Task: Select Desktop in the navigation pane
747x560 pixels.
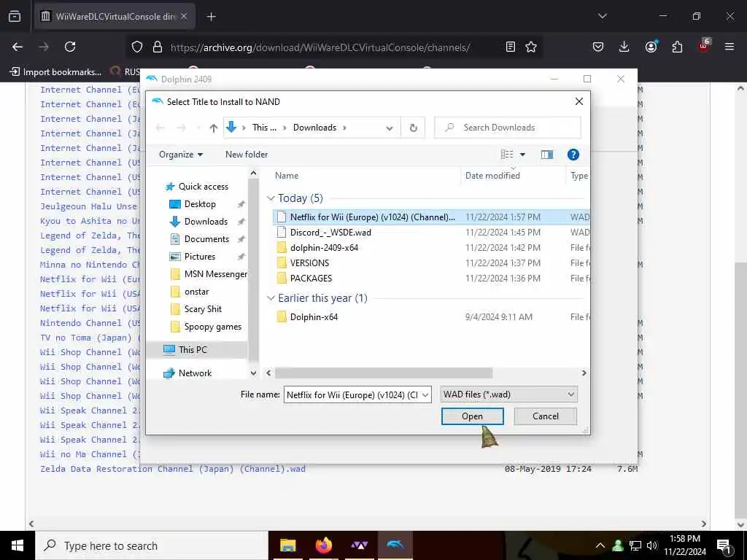Action: 200,204
